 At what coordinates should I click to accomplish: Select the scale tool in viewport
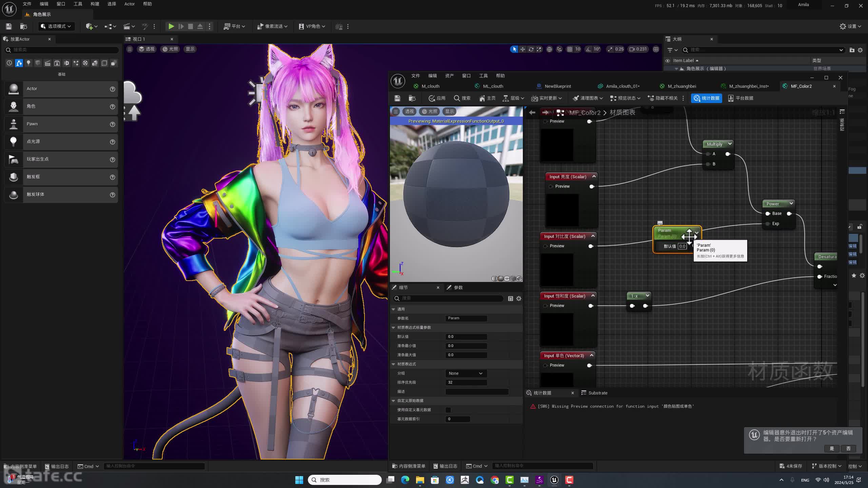[x=539, y=49]
